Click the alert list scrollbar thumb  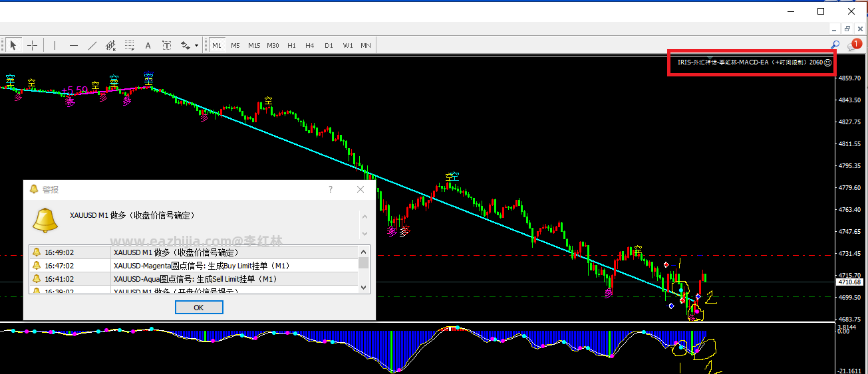coord(364,262)
